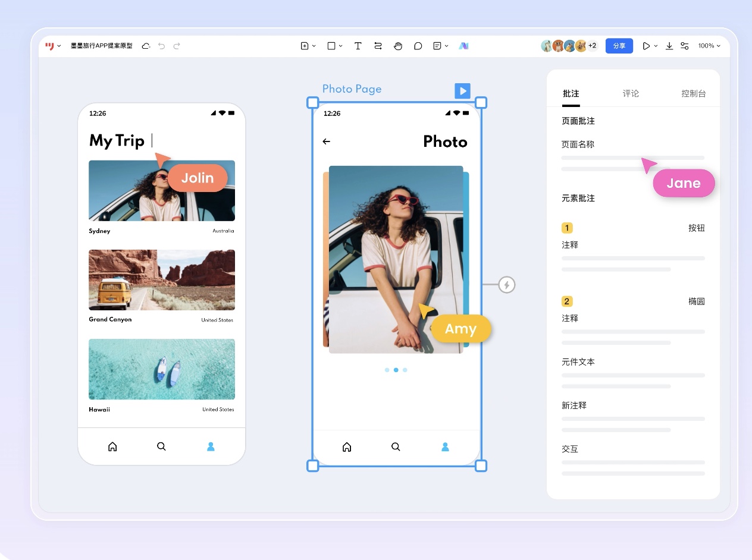Click the play preview icon in toolbar
752x560 pixels.
[x=646, y=46]
